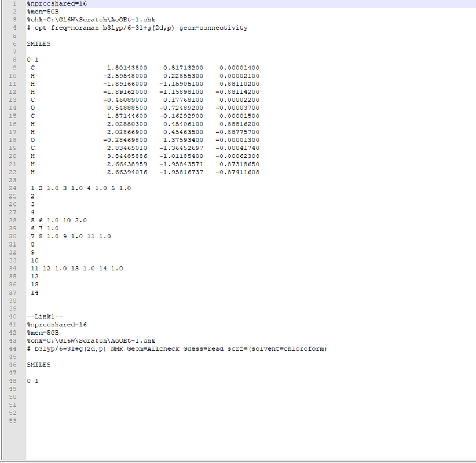
Task: Click connectivity line '1 2 1.0 3 1.0'
Action: (80, 189)
